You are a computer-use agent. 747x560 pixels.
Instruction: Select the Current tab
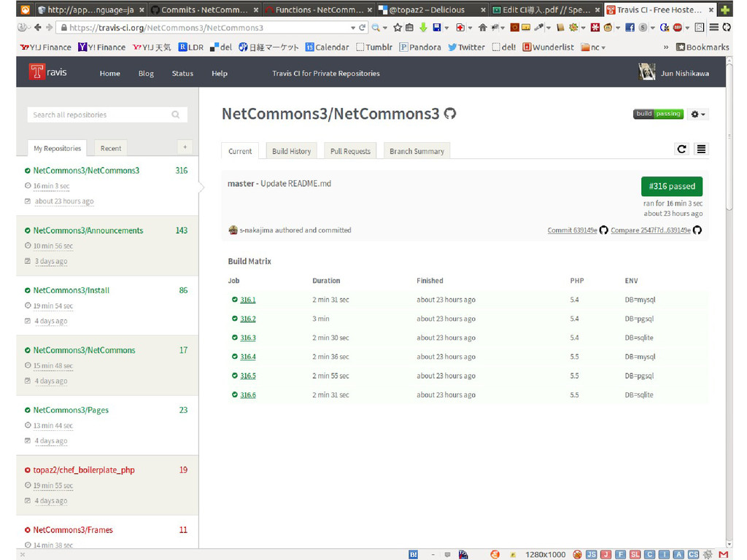[x=240, y=151]
